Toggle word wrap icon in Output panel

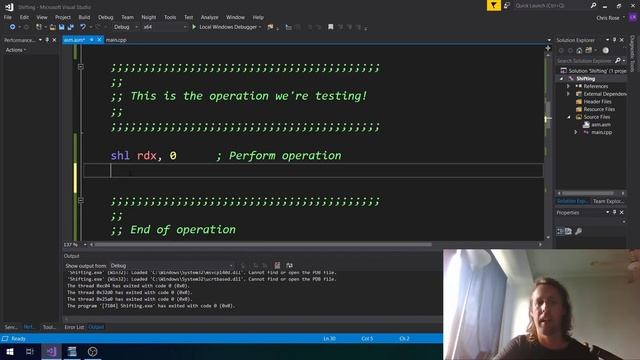[289, 266]
